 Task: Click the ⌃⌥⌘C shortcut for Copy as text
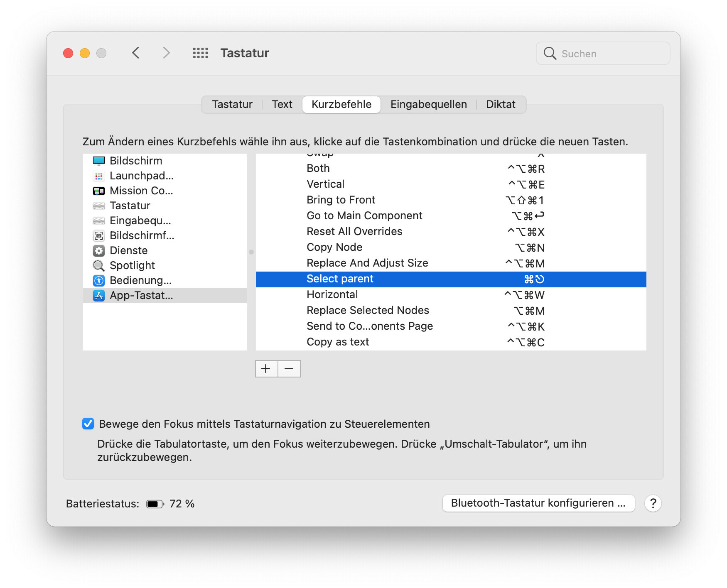pyautogui.click(x=526, y=343)
